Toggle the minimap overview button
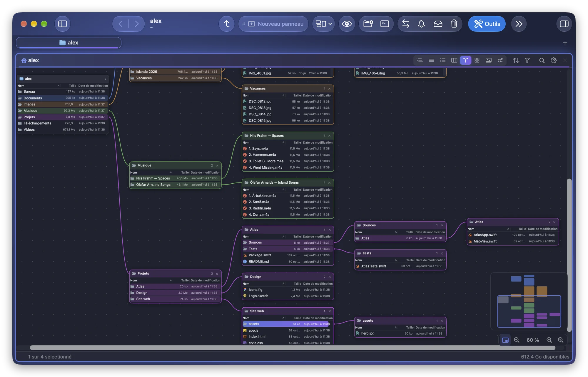The width and height of the screenshot is (588, 377). click(505, 340)
